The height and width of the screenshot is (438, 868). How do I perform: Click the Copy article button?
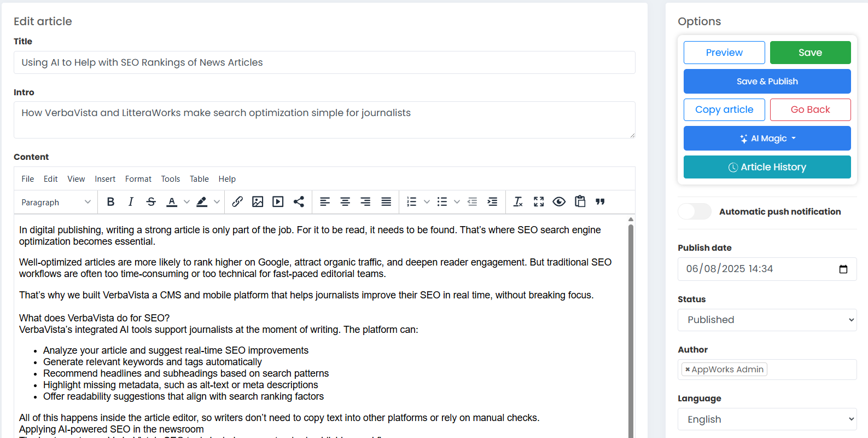pos(724,109)
